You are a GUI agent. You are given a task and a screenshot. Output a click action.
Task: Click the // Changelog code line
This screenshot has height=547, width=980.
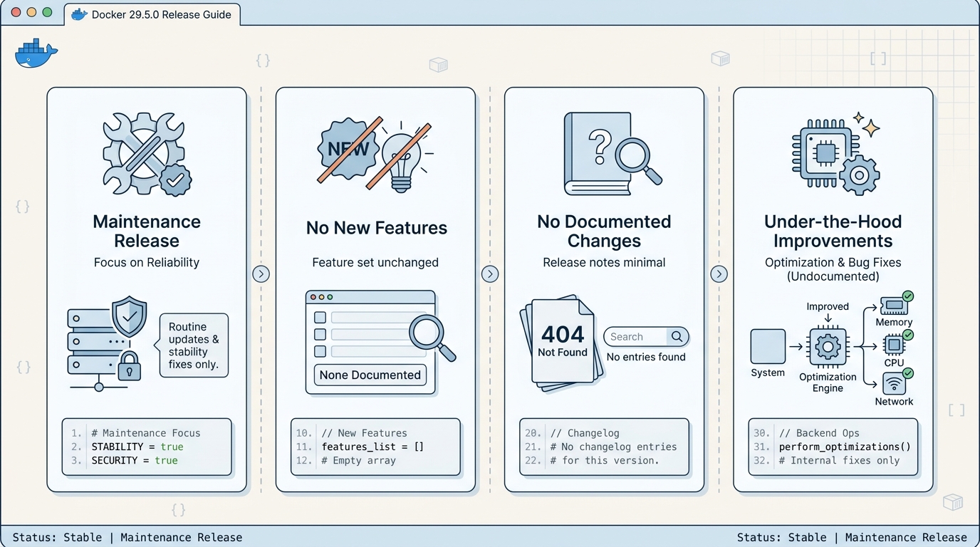(x=585, y=433)
